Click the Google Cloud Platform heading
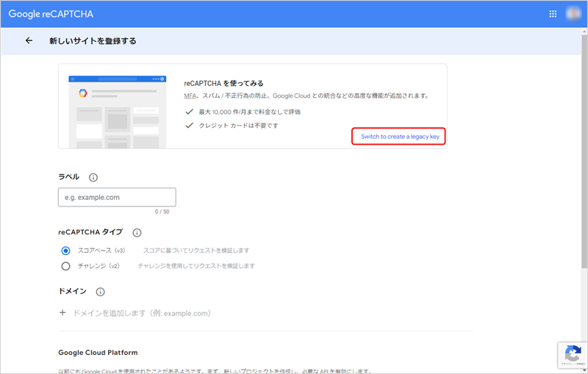Image resolution: width=588 pixels, height=374 pixels. [x=98, y=353]
